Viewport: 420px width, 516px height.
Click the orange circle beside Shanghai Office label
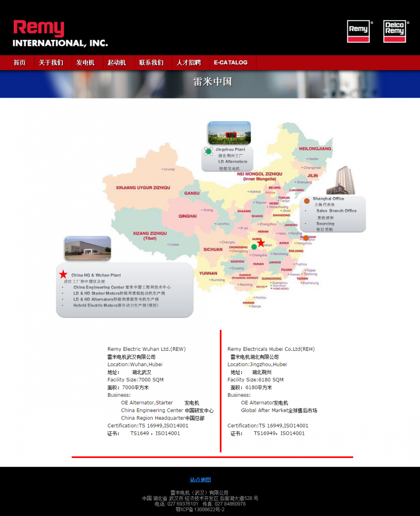307,201
